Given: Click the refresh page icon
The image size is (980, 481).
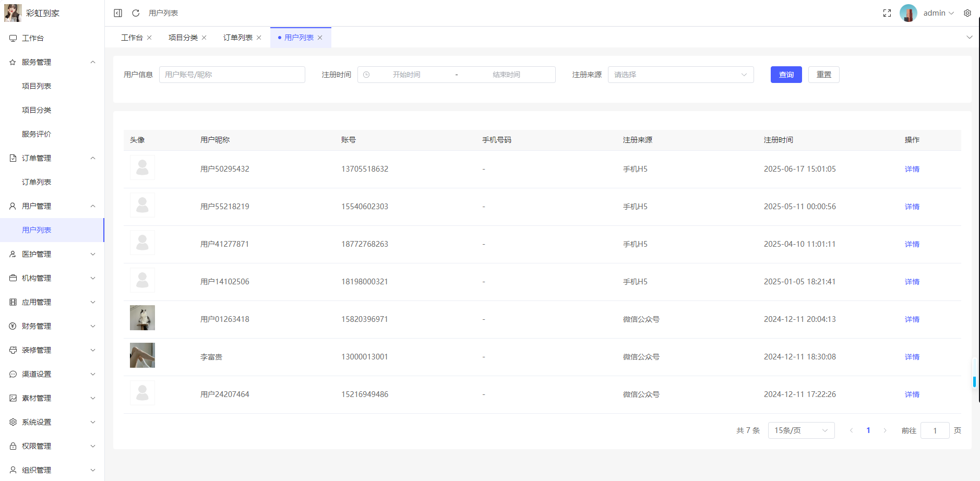Looking at the screenshot, I should 136,13.
